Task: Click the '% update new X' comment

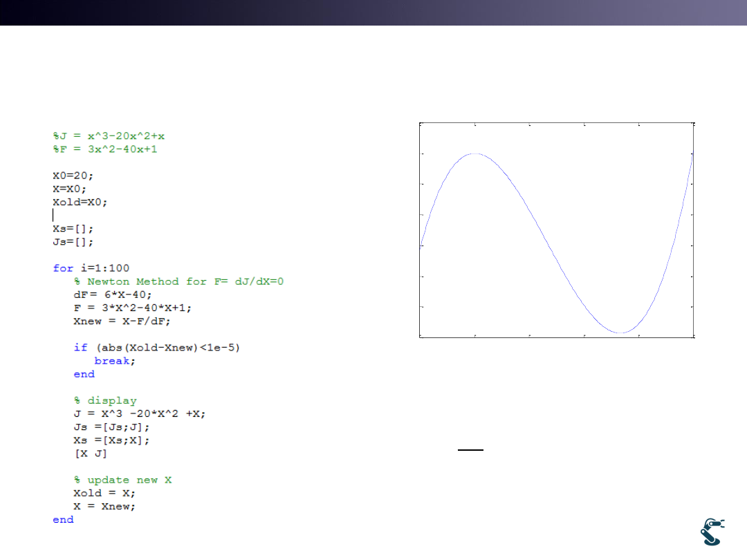Action: [122, 480]
